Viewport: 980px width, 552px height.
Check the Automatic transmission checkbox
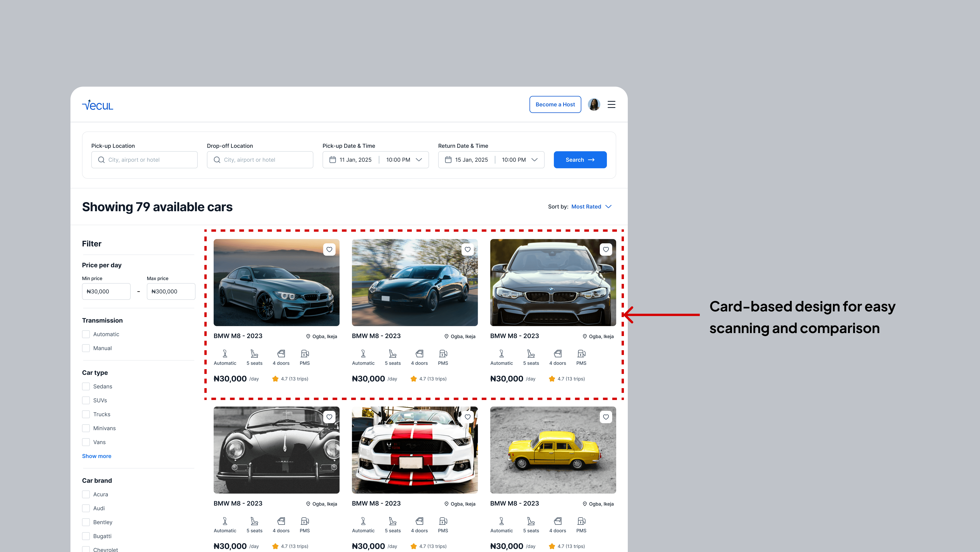pos(86,334)
